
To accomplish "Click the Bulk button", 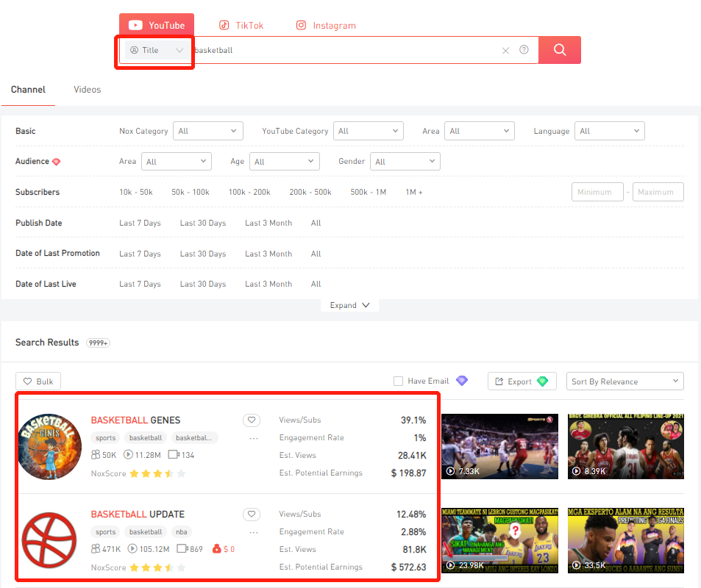I will [38, 381].
